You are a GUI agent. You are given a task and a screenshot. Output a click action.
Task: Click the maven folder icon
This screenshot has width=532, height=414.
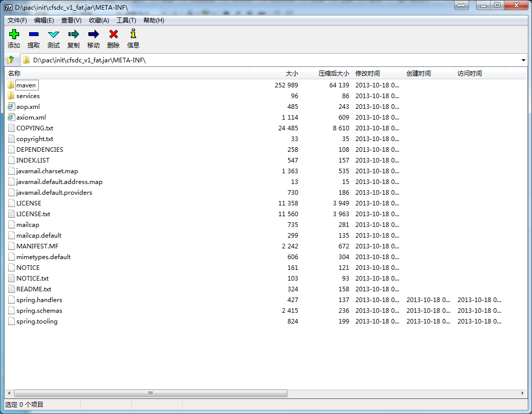11,85
